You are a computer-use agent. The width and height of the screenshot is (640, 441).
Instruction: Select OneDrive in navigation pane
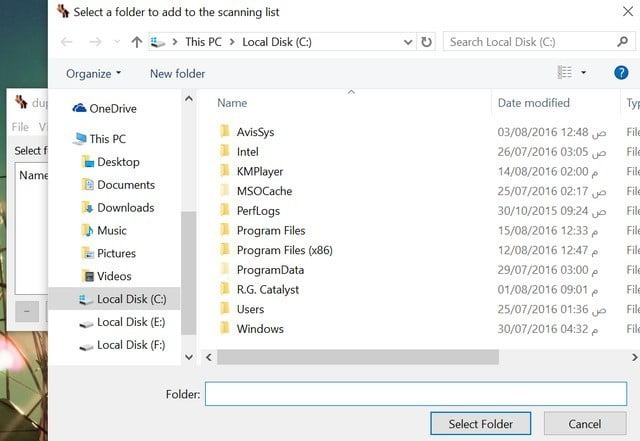click(112, 108)
